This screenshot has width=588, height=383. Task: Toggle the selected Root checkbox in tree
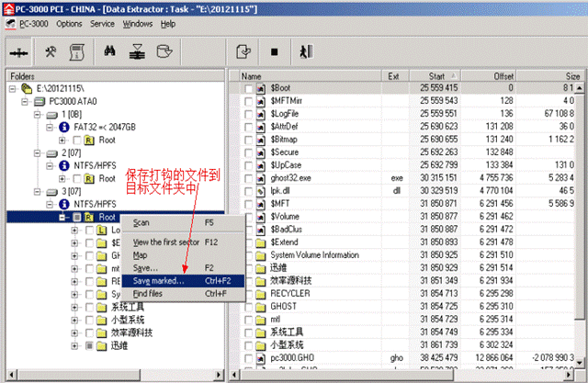(x=77, y=218)
